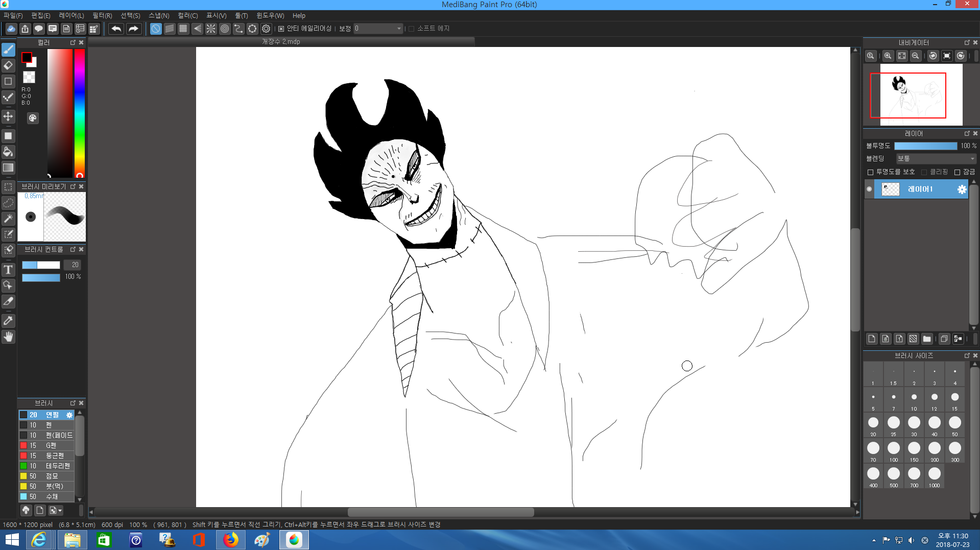Select the Bucket fill tool
980x550 pixels.
(x=8, y=152)
